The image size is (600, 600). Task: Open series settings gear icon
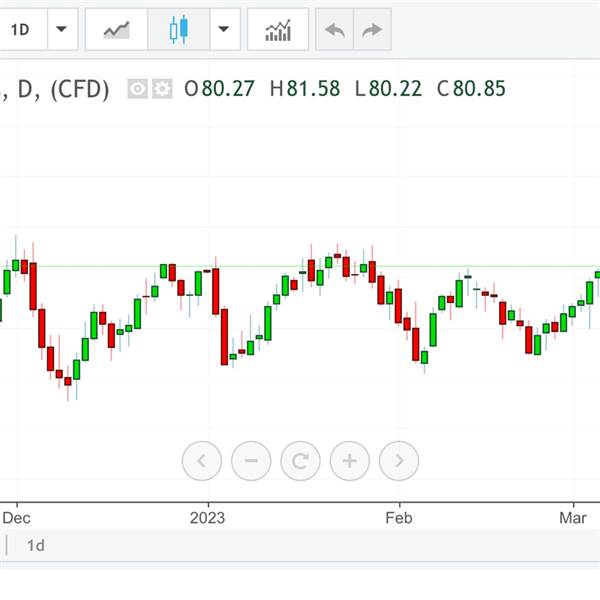(x=162, y=89)
